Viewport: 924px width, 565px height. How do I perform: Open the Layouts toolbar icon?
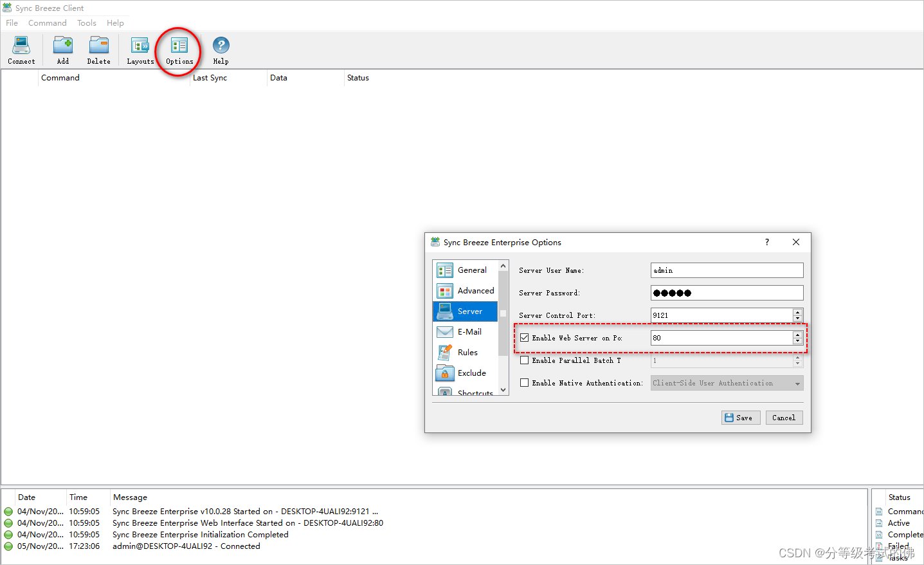(140, 50)
